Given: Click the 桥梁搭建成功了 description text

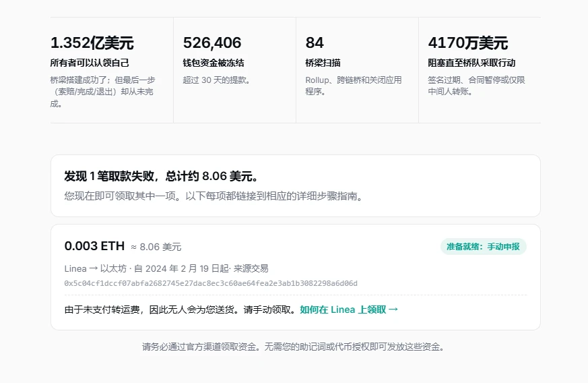Looking at the screenshot, I should (x=102, y=92).
